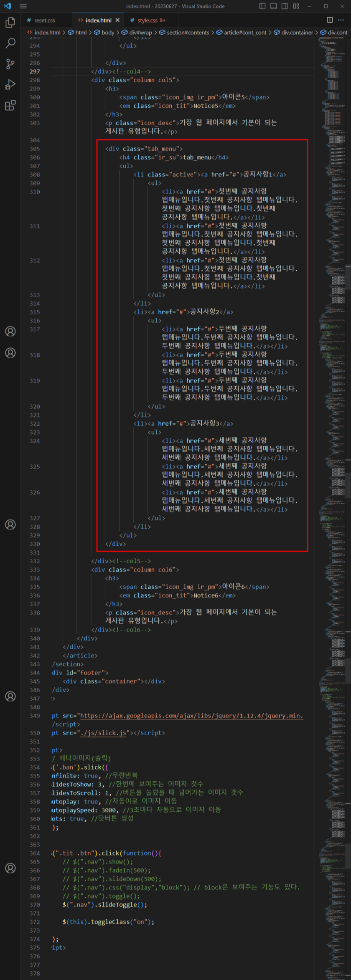This screenshot has width=351, height=980.
Task: Toggle the bottom panel layout icon
Action: [274, 6]
